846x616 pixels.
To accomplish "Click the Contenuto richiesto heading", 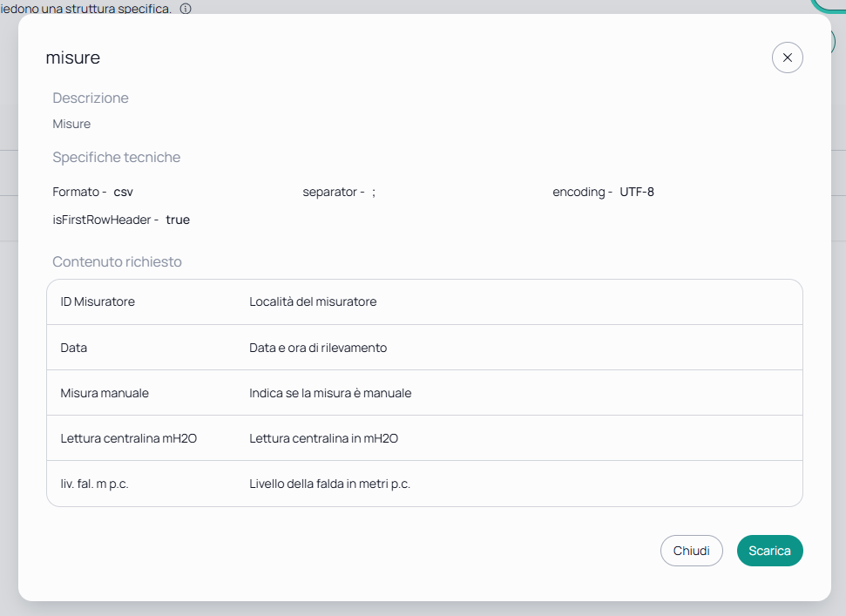I will click(x=117, y=262).
